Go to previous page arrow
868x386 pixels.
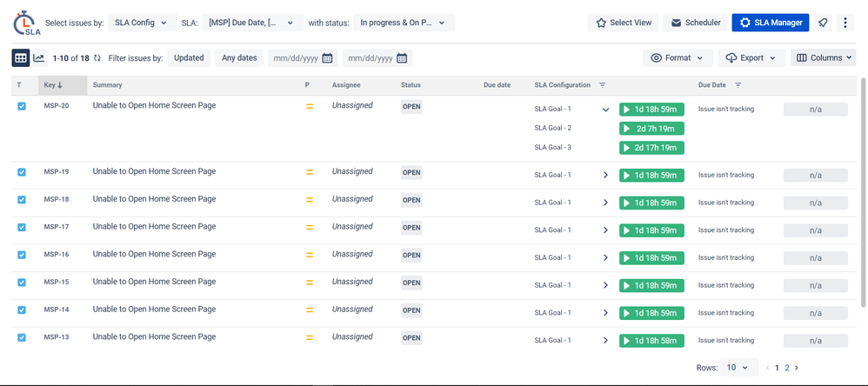[x=768, y=367]
